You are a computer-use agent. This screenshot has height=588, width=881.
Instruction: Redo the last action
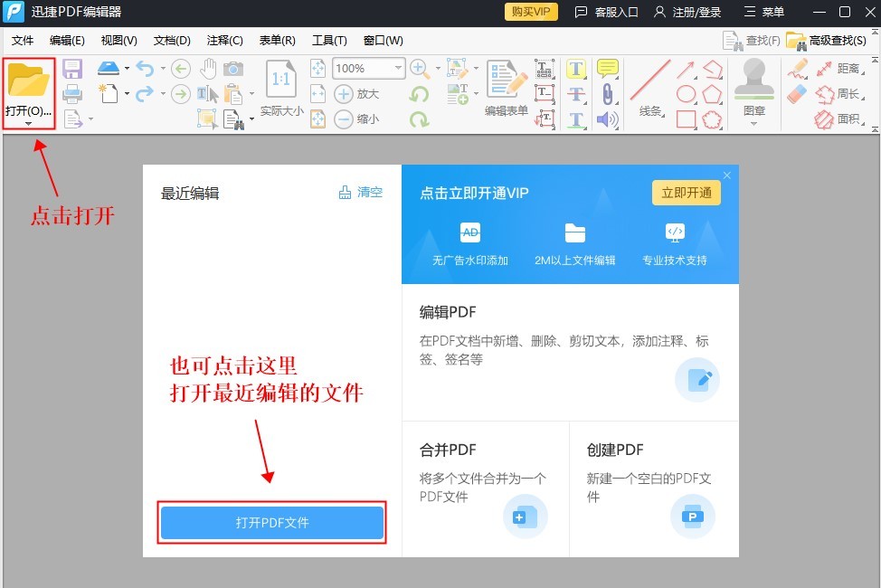click(x=145, y=93)
